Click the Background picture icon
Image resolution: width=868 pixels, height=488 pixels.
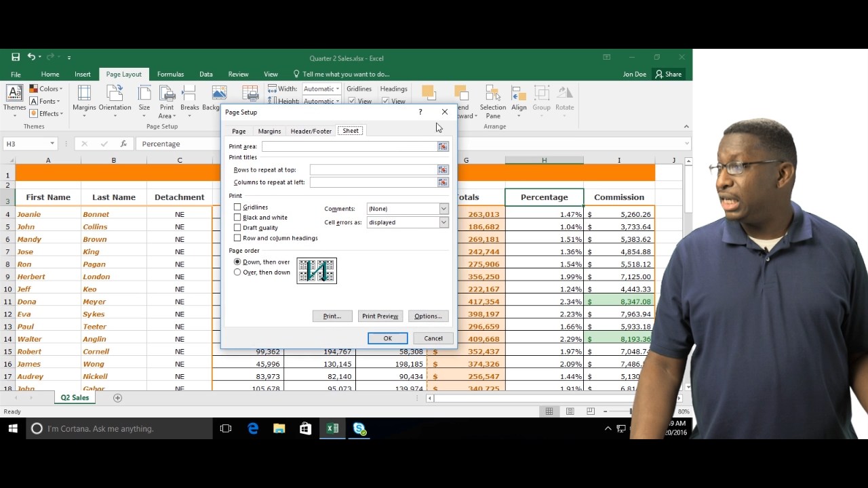218,92
